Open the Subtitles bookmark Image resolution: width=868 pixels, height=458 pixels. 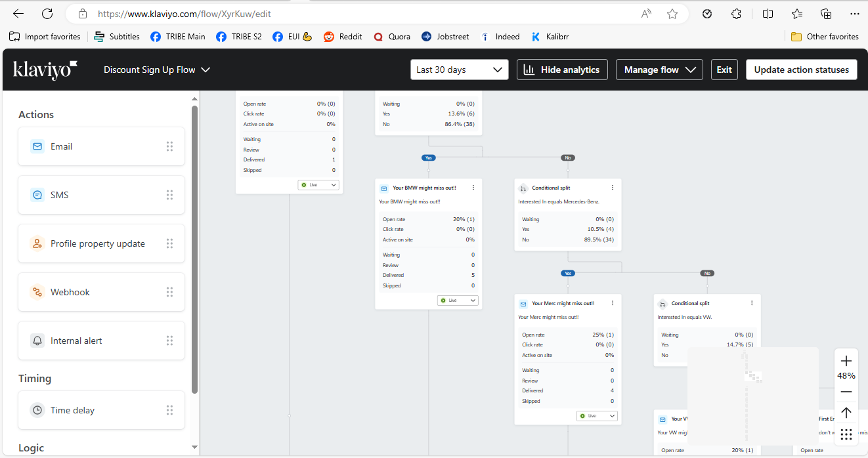[x=117, y=37]
